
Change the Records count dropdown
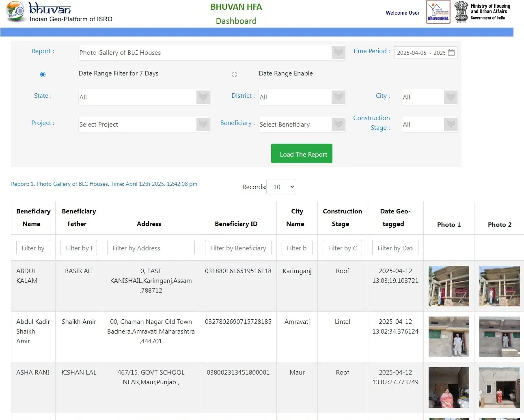point(281,187)
